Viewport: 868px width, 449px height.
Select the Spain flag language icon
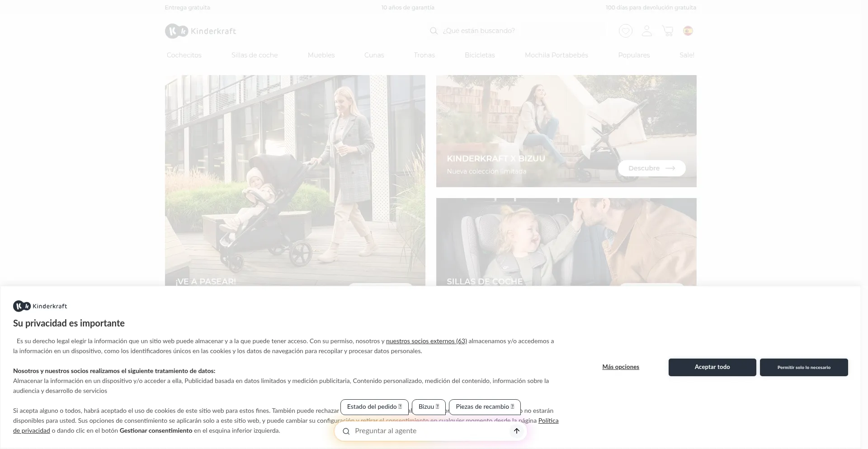click(x=688, y=31)
